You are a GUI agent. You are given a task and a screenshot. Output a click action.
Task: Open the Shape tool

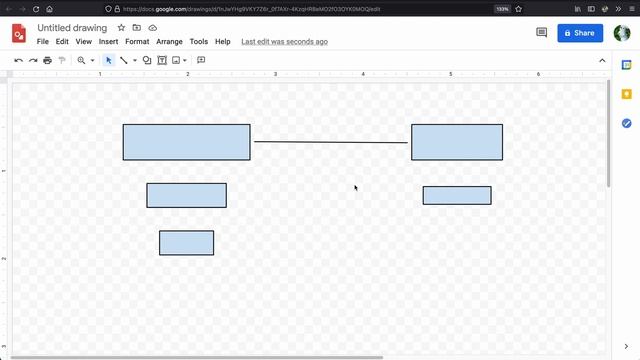(147, 60)
